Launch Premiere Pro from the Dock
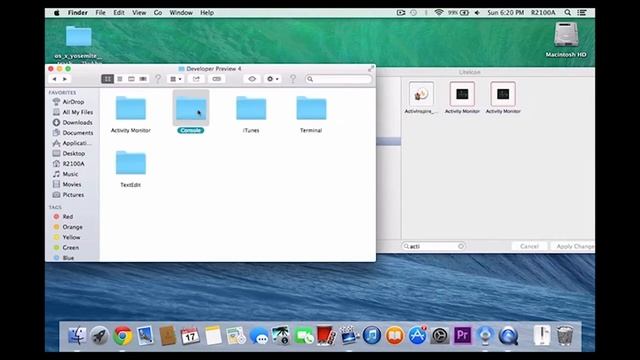The image size is (640, 360). (462, 336)
